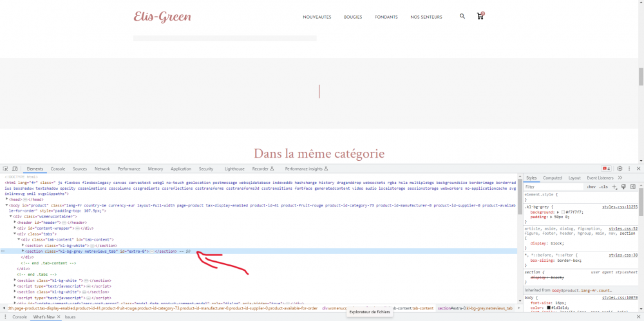
Task: Toggle the computed styles sidebar icon
Action: coord(633,187)
